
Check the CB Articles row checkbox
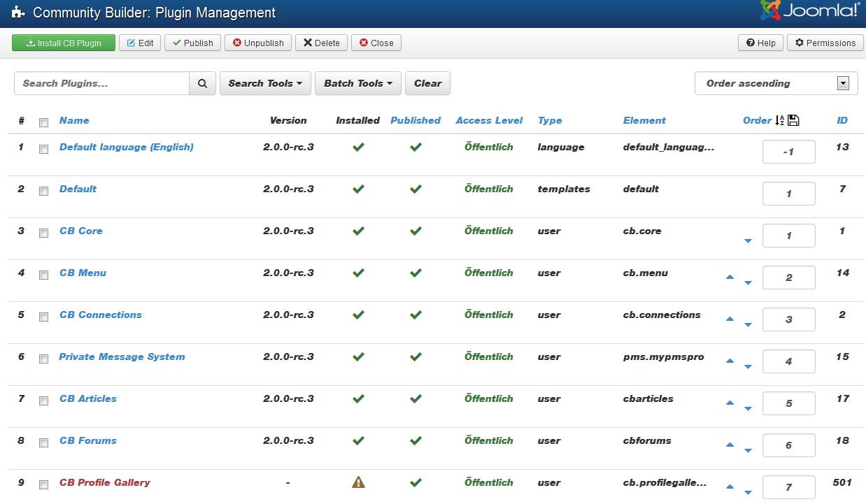pos(43,401)
